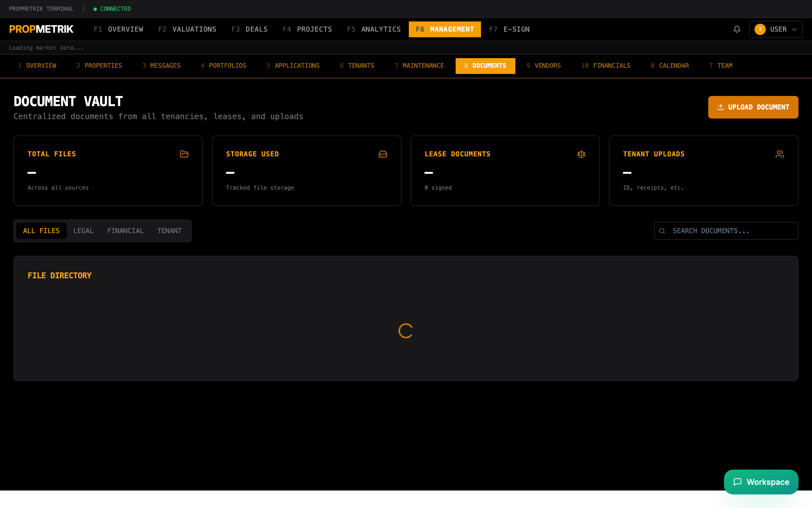Switch to the Financials subtab
This screenshot has width=812, height=508.
605,65
